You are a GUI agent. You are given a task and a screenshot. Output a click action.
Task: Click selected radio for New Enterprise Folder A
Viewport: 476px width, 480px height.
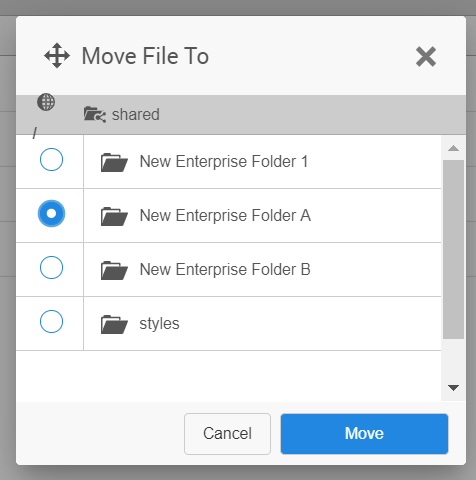[51, 214]
